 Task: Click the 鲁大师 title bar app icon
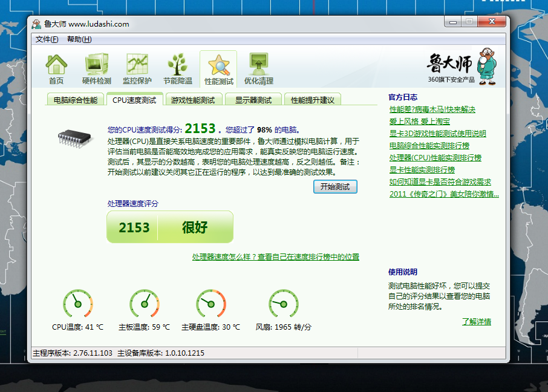[36, 24]
